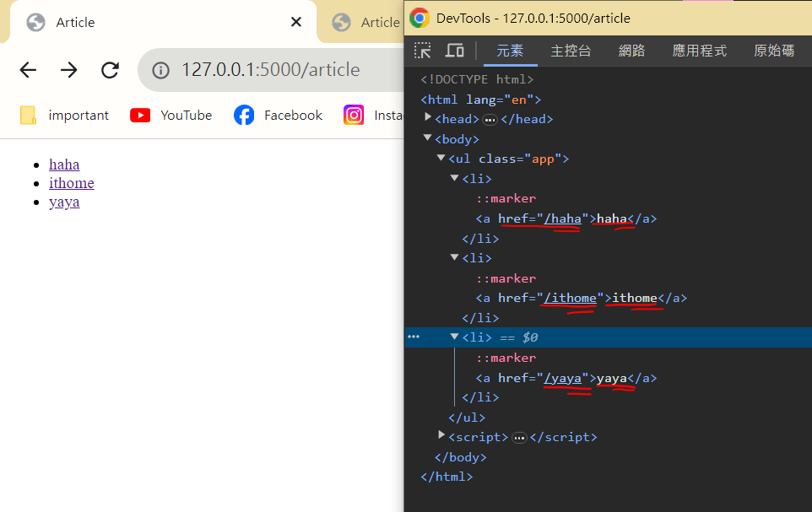The height and width of the screenshot is (512, 812).
Task: Open the YouTube bookmark
Action: coord(171,115)
